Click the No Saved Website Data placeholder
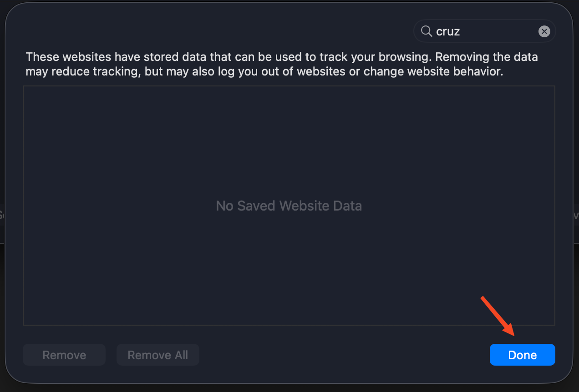 (289, 206)
